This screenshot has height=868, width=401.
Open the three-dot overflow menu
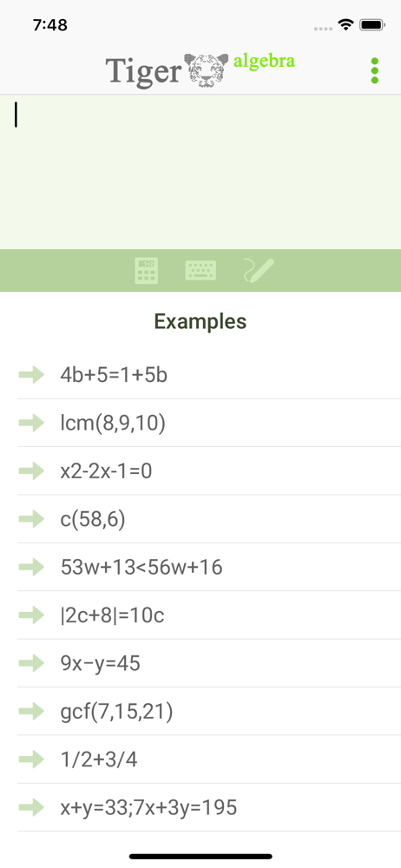point(374,71)
